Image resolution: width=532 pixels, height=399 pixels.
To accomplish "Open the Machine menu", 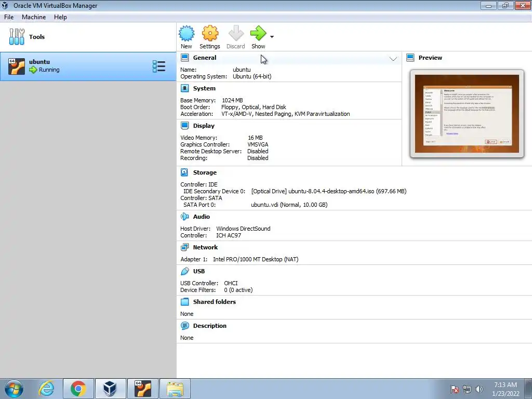I will click(34, 17).
